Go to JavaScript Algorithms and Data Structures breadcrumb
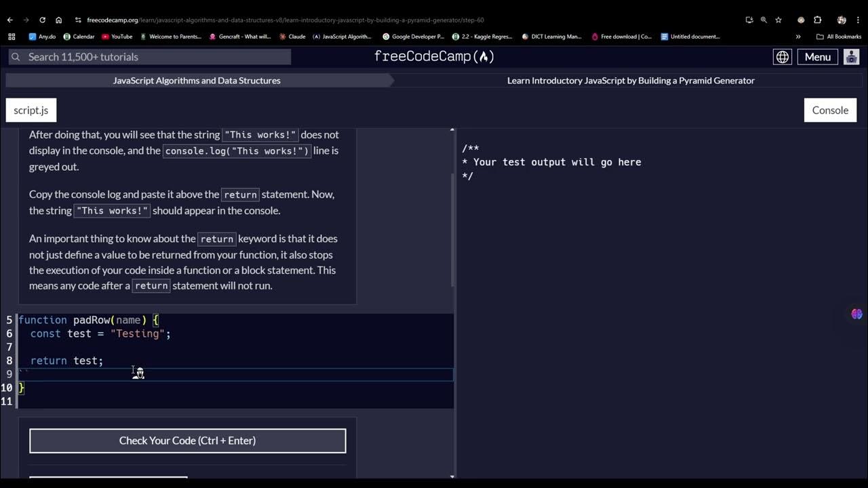Screen dimensions: 868x488 tap(197, 80)
